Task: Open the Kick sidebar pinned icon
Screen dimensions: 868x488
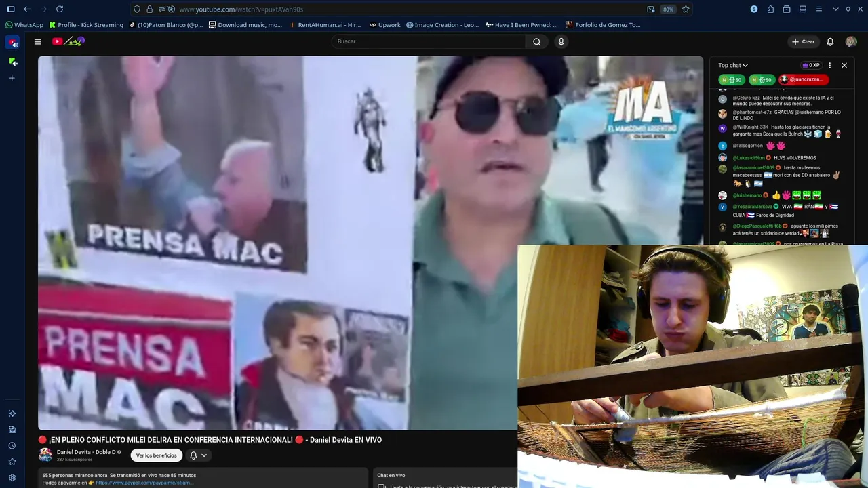Action: tap(12, 61)
